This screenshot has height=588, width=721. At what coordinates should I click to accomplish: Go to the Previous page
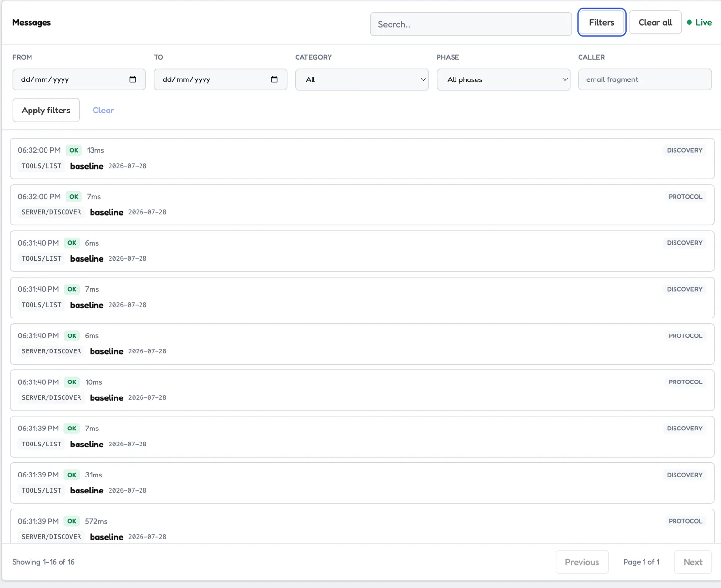[582, 562]
